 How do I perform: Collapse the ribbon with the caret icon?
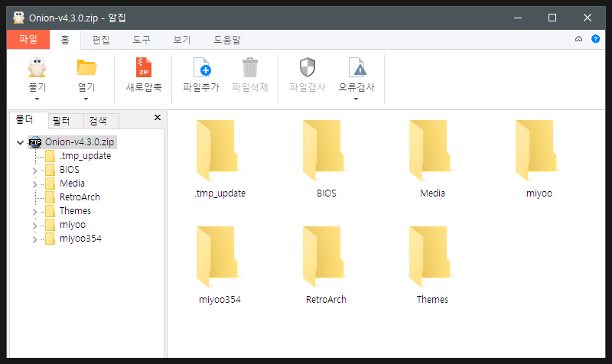[579, 39]
